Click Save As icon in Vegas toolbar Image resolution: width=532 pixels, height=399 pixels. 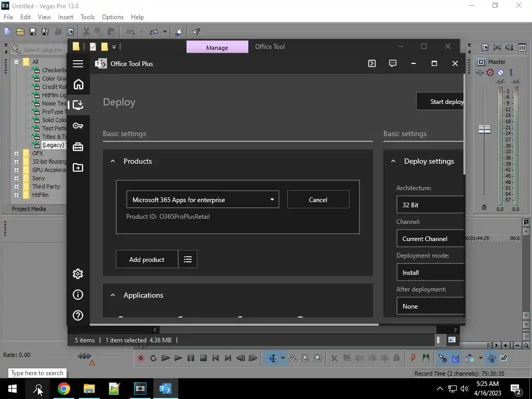45,32
